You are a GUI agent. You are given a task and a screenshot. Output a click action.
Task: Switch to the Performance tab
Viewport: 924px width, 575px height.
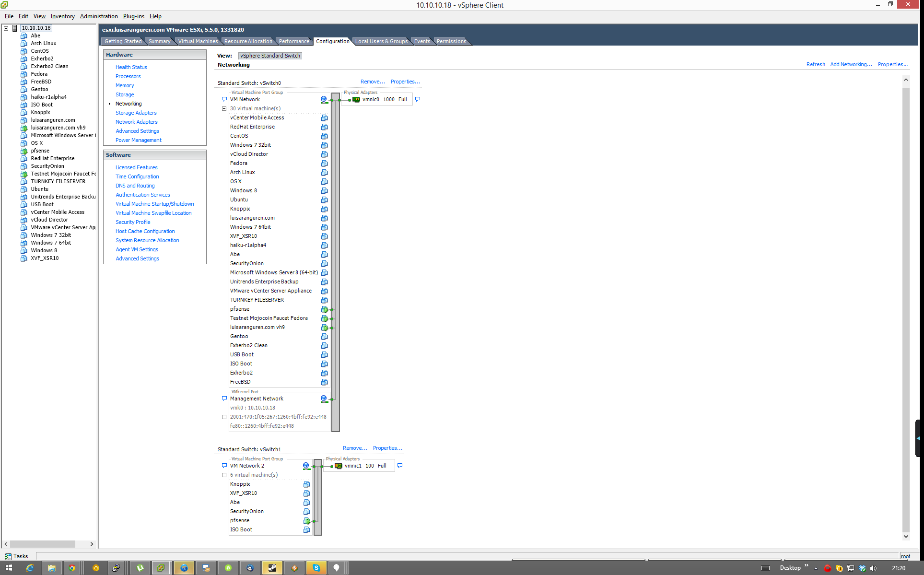[x=294, y=41]
